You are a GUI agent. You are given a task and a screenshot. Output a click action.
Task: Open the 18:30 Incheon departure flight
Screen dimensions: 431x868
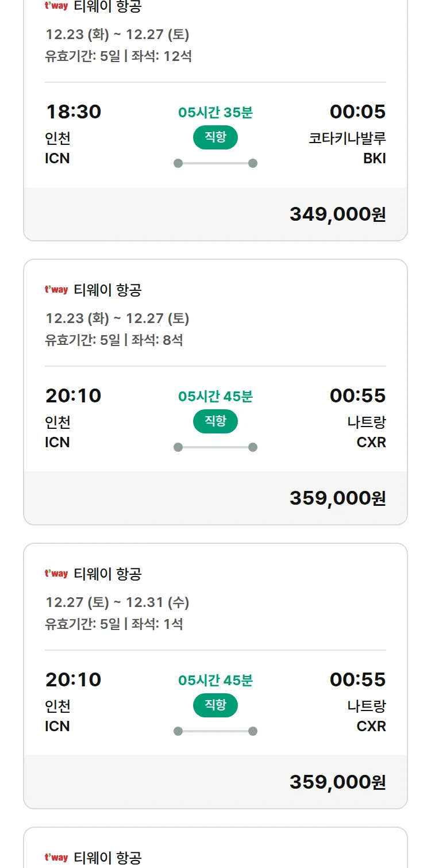pyautogui.click(x=73, y=112)
